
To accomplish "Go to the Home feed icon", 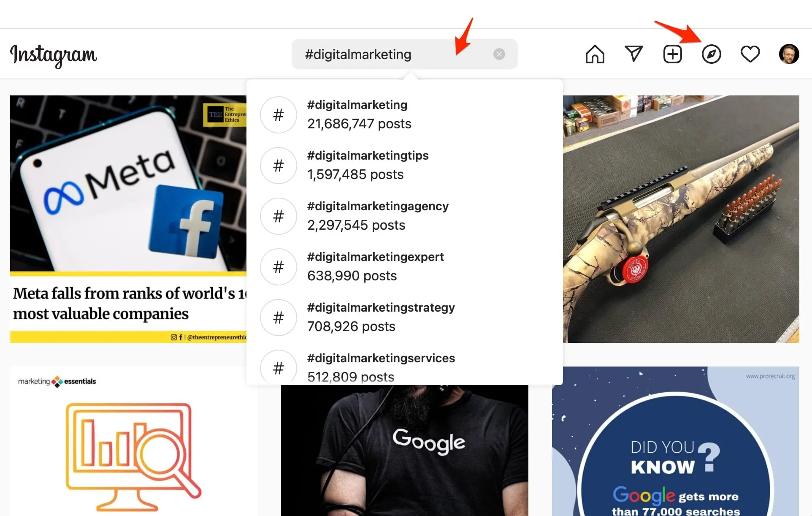I will point(595,54).
